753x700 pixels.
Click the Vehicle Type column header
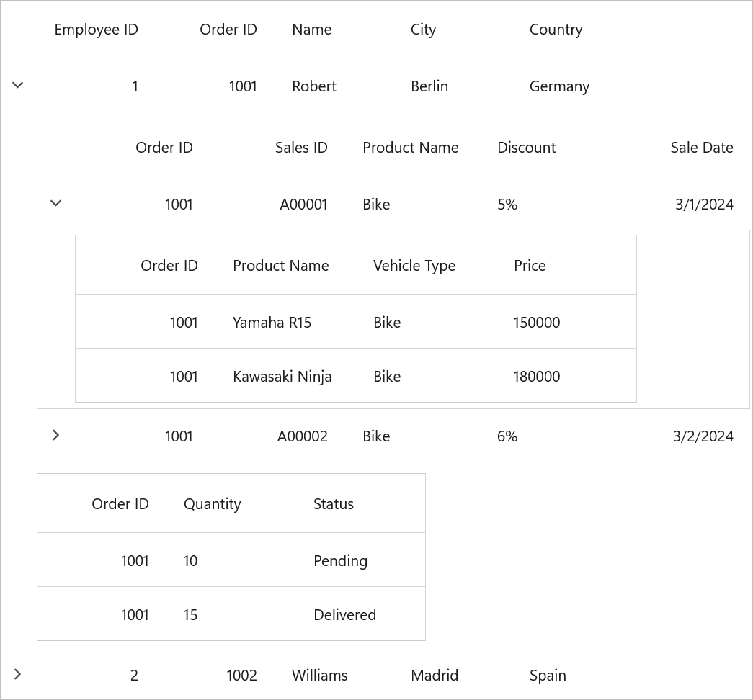click(414, 266)
